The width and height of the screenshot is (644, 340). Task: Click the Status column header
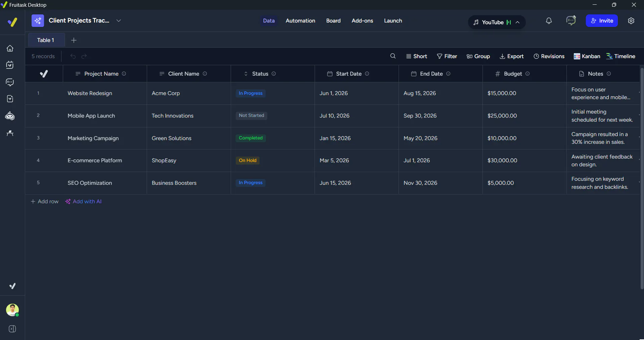click(x=273, y=74)
